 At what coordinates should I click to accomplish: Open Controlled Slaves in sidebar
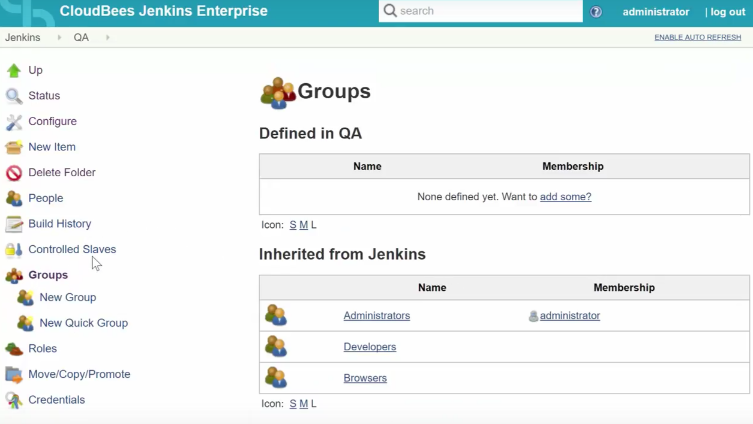(72, 249)
